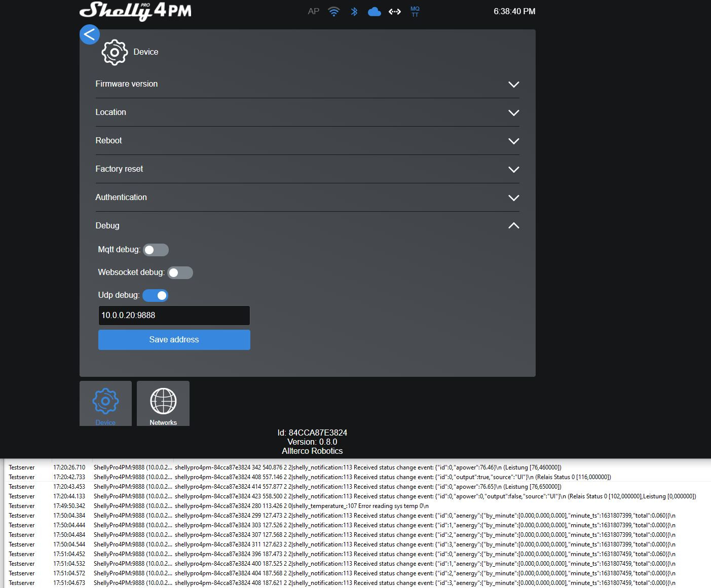The image size is (711, 588).
Task: Collapse the Debug section
Action: [x=307, y=226]
